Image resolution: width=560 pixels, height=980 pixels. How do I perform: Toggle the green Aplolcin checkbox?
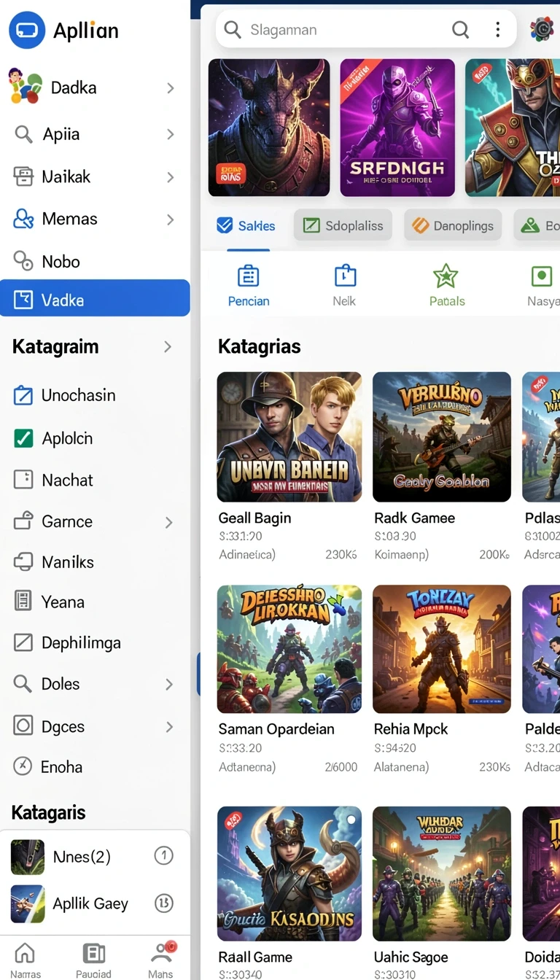23,438
